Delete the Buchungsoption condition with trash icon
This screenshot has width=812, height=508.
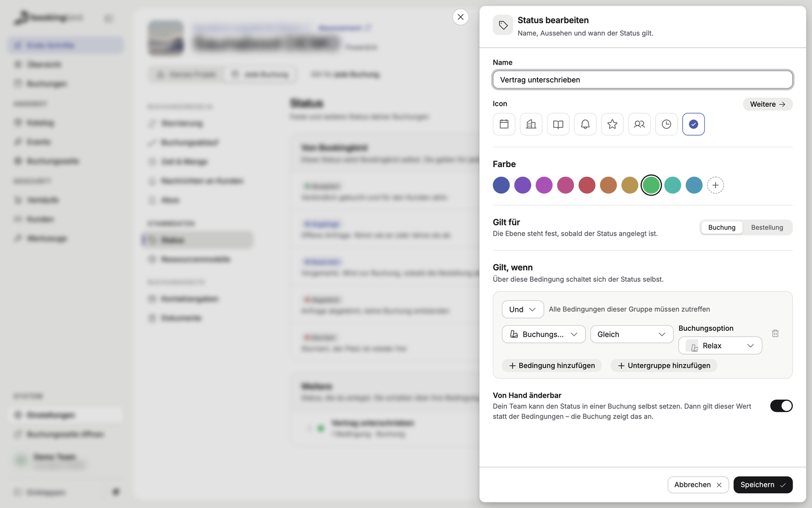tap(775, 333)
